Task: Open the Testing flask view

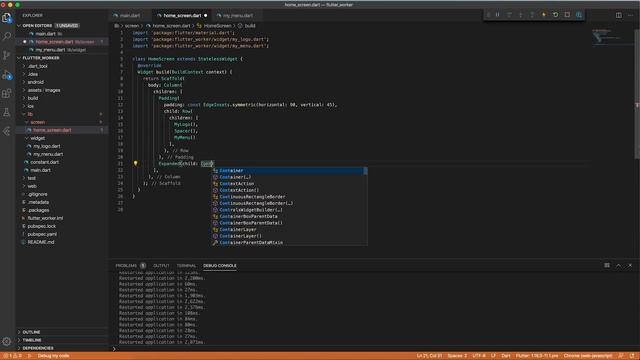Action: point(7,112)
